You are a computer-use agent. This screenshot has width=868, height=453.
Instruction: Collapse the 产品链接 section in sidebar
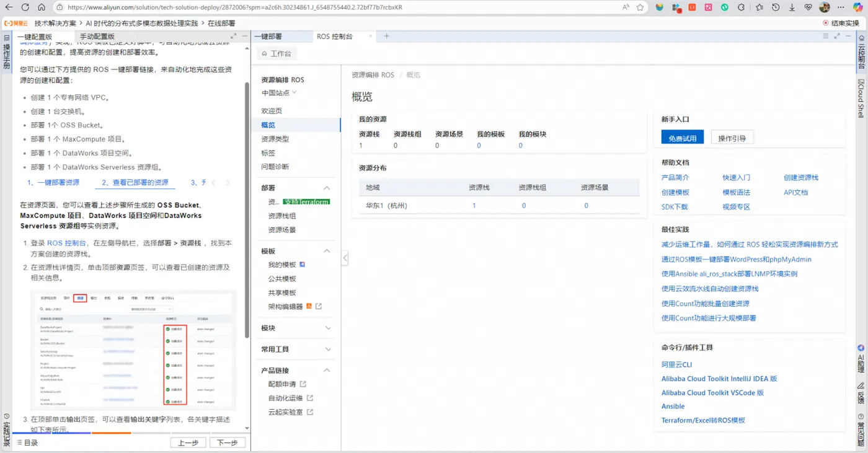327,370
